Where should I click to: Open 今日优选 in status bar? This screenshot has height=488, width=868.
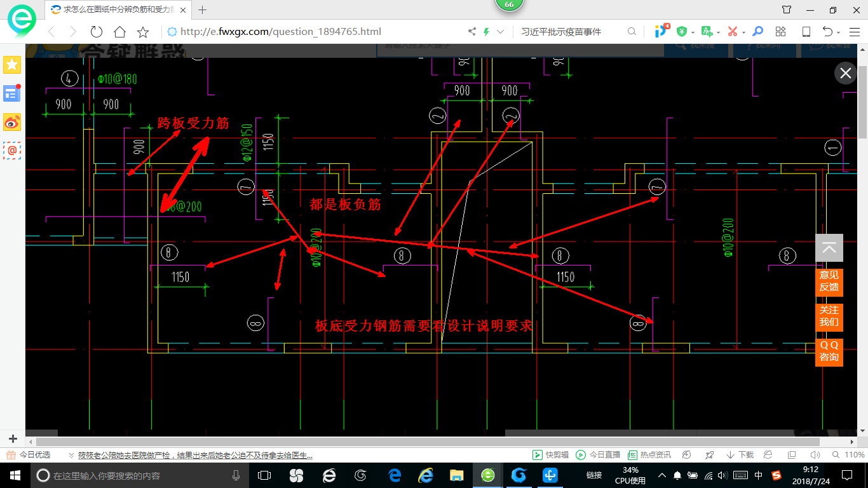point(29,455)
